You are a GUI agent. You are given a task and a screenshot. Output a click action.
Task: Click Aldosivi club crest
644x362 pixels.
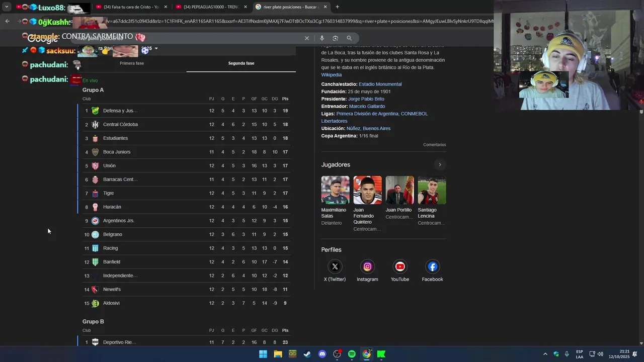click(x=95, y=303)
